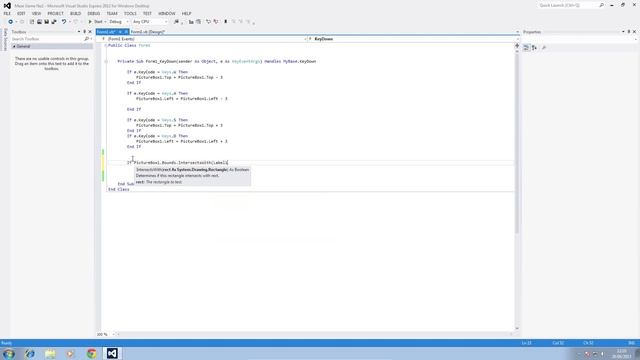This screenshot has height=360, width=640.
Task: Click the Save All toolbar icon
Action: tap(54, 22)
